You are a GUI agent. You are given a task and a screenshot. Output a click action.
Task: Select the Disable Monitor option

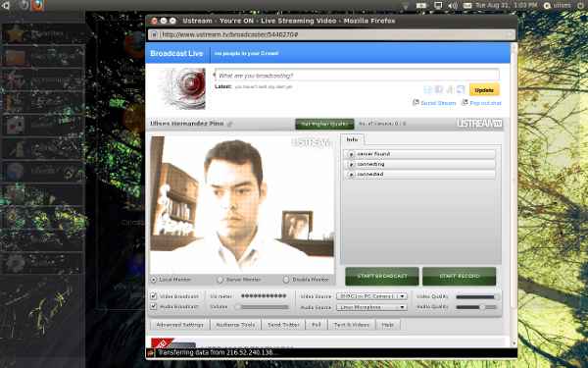(286, 280)
